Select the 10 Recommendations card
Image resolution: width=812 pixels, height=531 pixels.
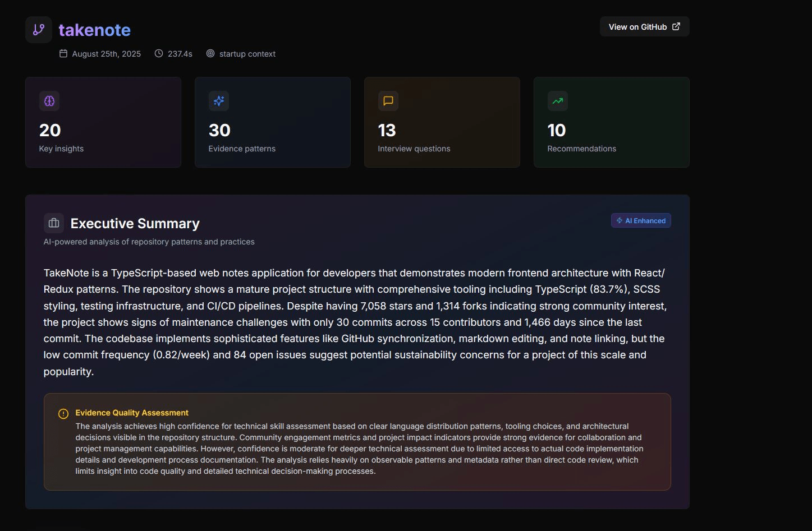612,122
